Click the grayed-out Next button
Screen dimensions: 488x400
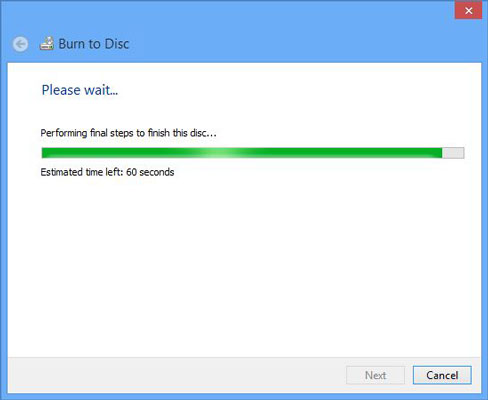tap(375, 375)
